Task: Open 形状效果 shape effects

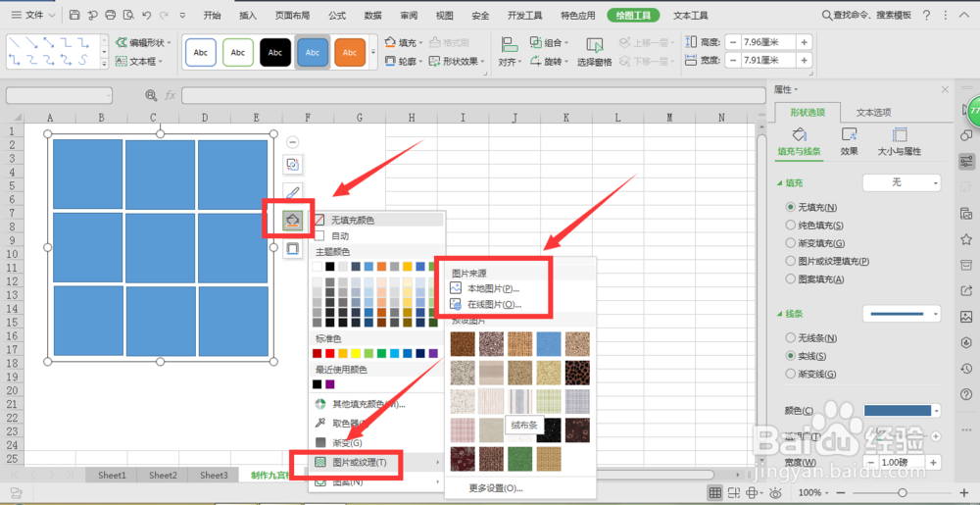Action: point(457,61)
